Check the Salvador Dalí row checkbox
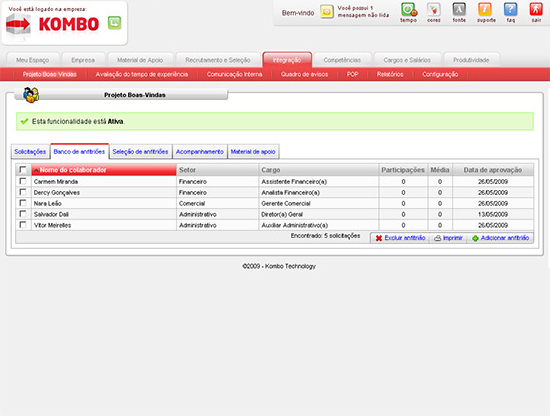Screen dimensions: 550x416 coord(23,214)
